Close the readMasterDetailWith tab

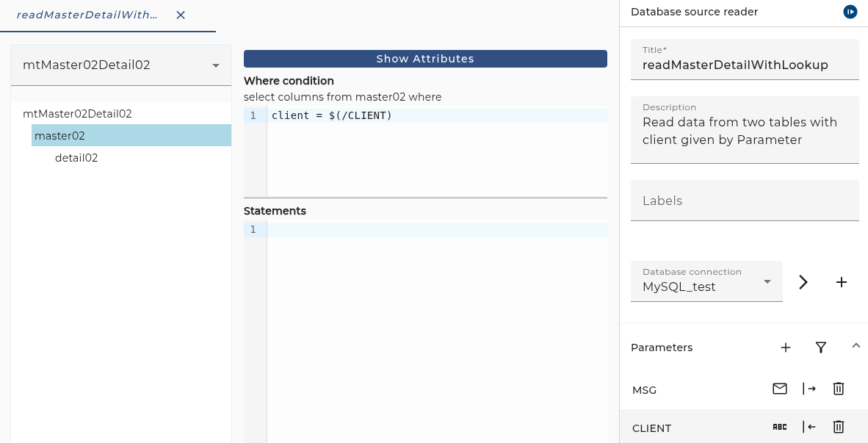point(181,15)
